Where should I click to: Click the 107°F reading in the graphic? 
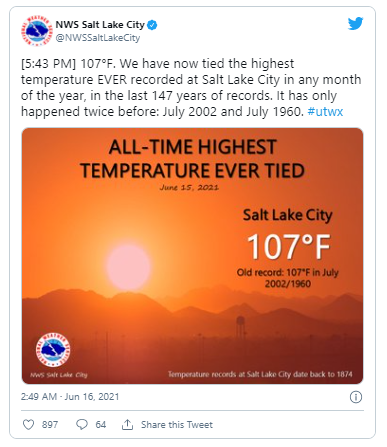click(288, 247)
